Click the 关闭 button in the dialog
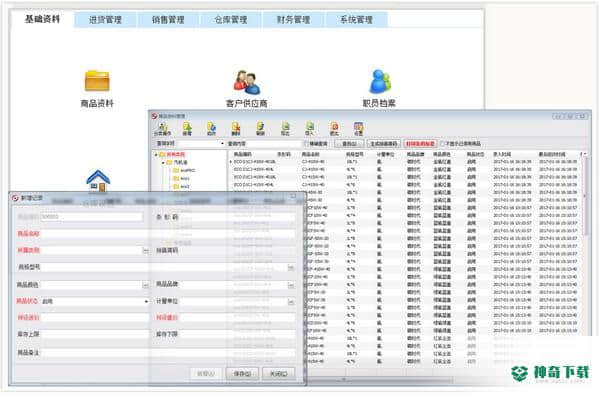This screenshot has width=600, height=395. tap(278, 374)
